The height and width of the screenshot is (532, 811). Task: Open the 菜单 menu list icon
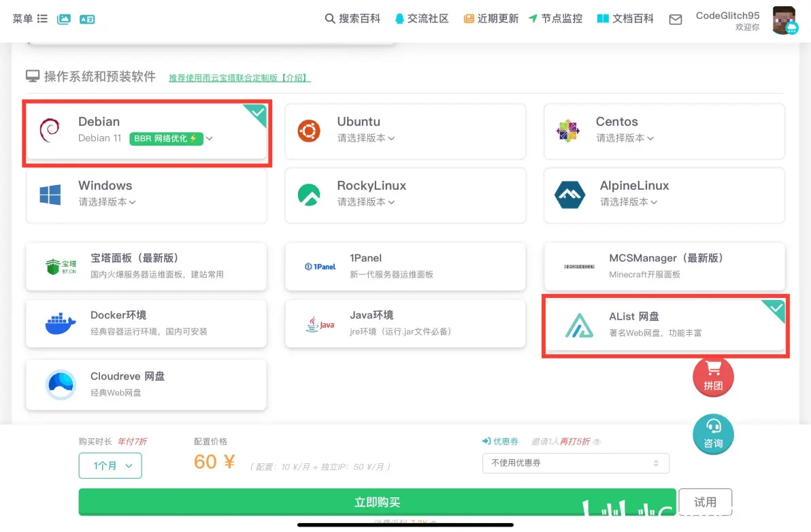click(x=42, y=18)
